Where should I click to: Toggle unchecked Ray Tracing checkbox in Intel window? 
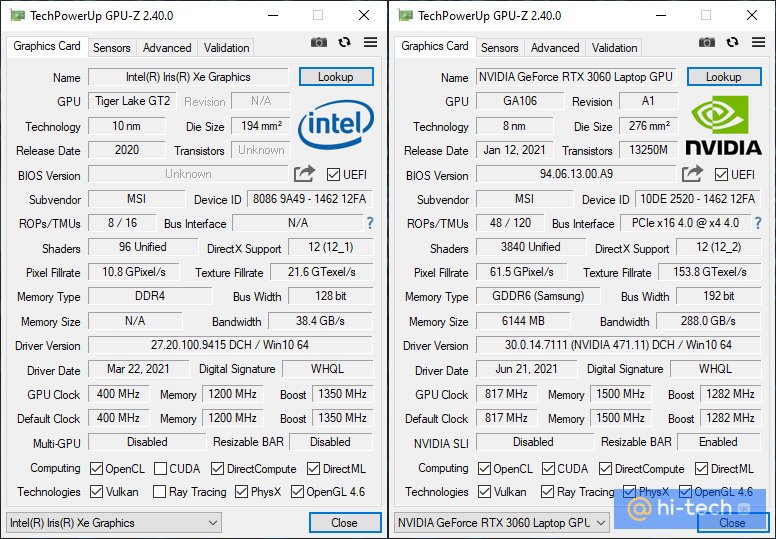pos(159,491)
